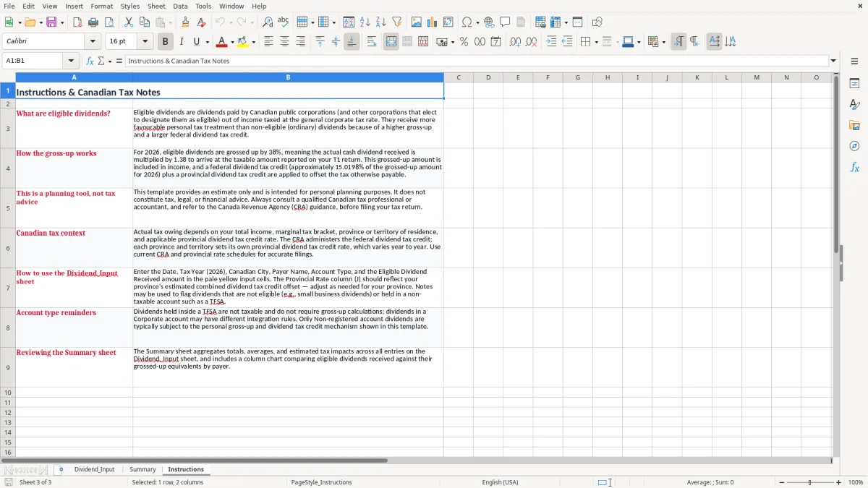Toggle Right-To-Left paragraph direction
The width and height of the screenshot is (868, 488).
pos(694,42)
